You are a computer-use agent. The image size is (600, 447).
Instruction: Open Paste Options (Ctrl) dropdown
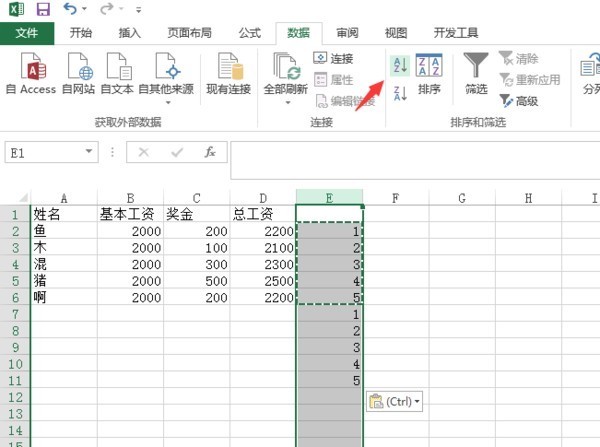(395, 401)
